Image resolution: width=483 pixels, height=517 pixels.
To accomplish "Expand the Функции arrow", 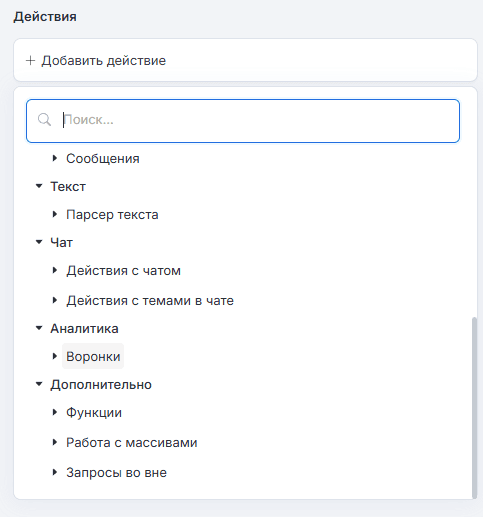I will 55,412.
